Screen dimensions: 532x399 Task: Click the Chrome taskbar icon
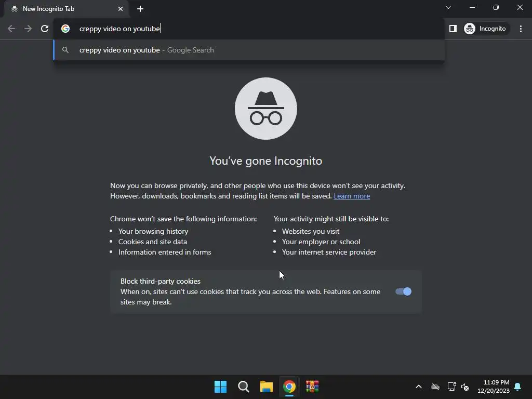[289, 387]
